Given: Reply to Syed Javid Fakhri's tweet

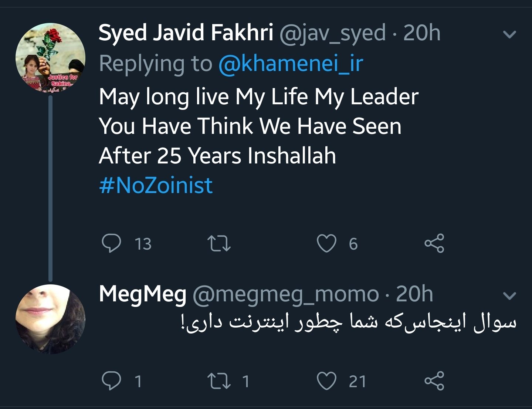Looking at the screenshot, I should pyautogui.click(x=111, y=244).
